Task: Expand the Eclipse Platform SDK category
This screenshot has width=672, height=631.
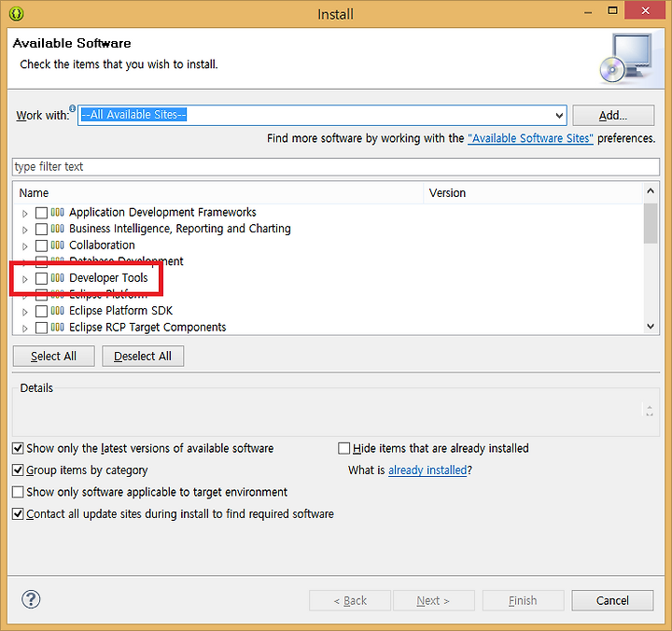Action: click(25, 312)
